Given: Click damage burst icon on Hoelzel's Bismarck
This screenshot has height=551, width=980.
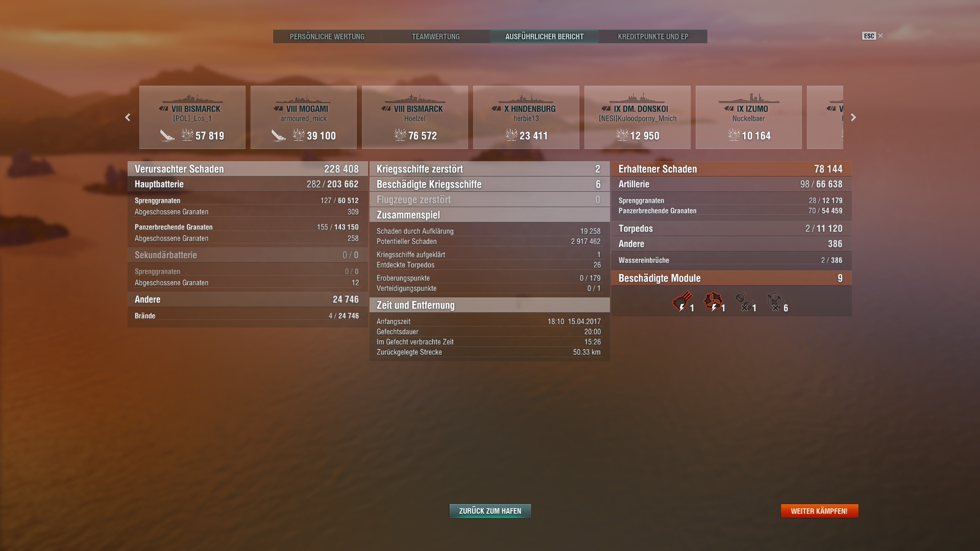Looking at the screenshot, I should pos(400,135).
